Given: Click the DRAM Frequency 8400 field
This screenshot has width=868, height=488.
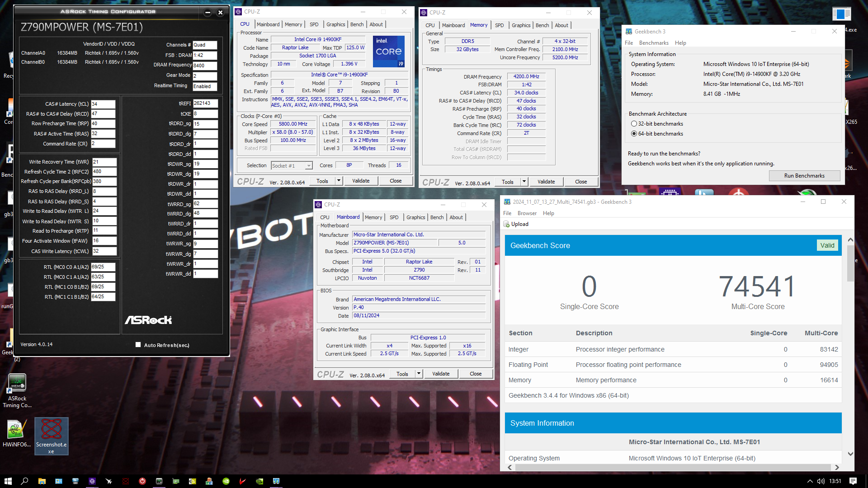Looking at the screenshot, I should click(205, 66).
